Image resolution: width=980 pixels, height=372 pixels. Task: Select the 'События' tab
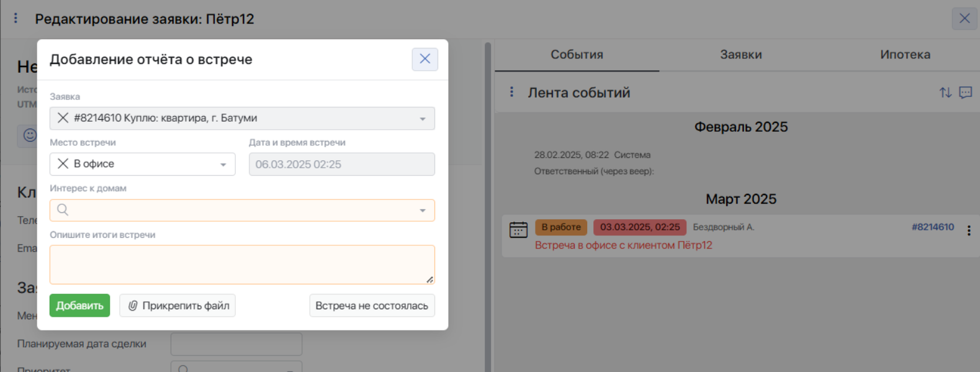pos(577,55)
